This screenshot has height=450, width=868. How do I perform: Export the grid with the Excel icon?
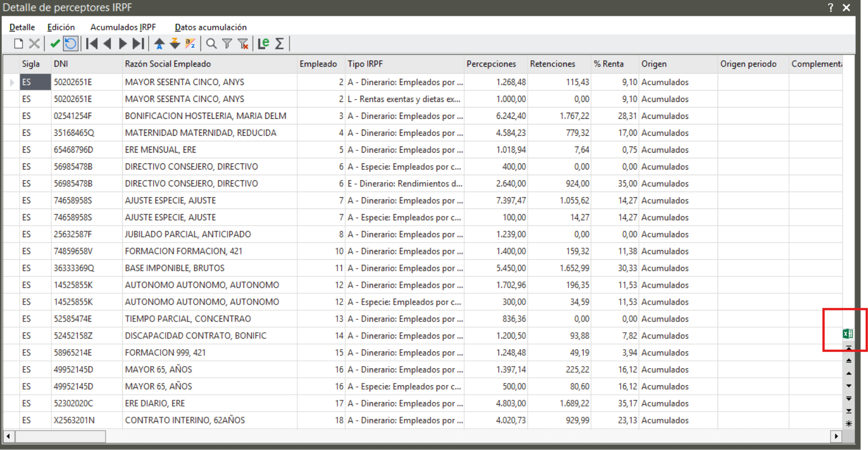pyautogui.click(x=848, y=334)
